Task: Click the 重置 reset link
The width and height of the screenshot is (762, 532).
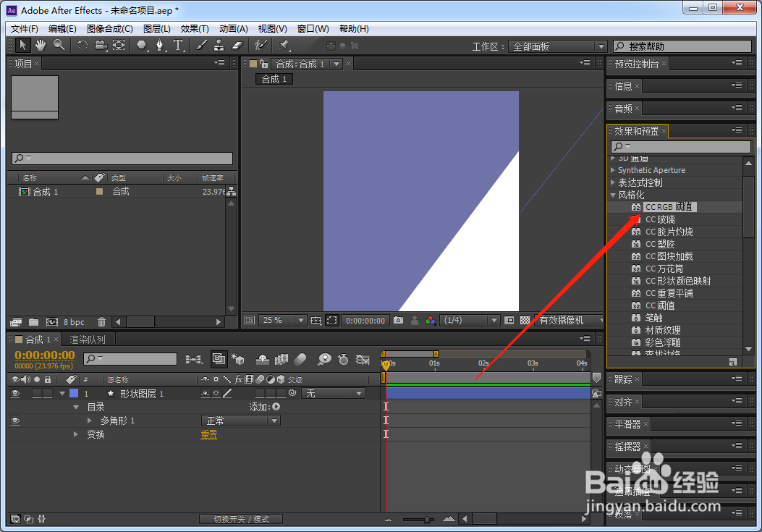Action: point(209,434)
